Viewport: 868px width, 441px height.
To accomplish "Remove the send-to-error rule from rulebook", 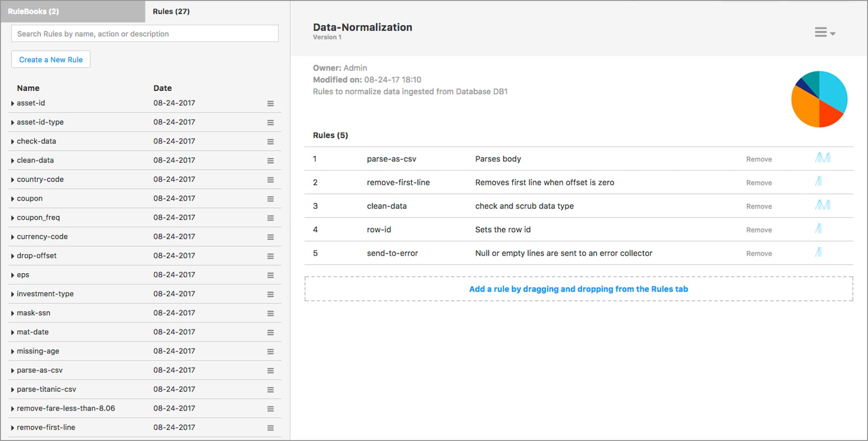I will pos(759,253).
